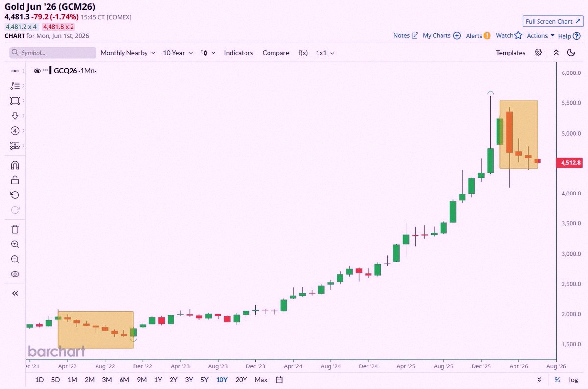The width and height of the screenshot is (588, 389).
Task: Select the arrow marker tool
Action: click(x=15, y=116)
